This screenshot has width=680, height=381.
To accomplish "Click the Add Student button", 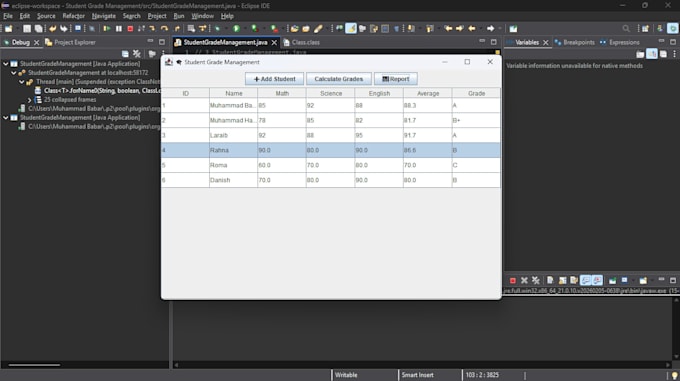I will (x=275, y=79).
